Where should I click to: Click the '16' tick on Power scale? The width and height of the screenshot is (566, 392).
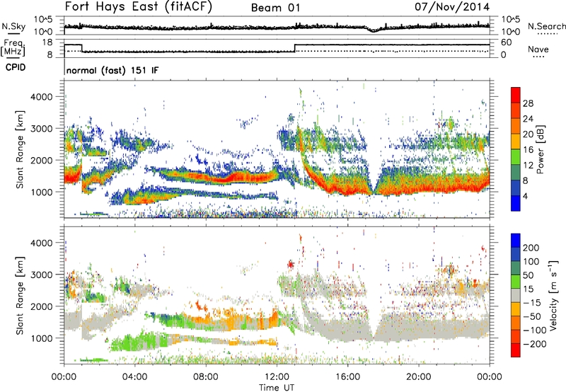528,150
